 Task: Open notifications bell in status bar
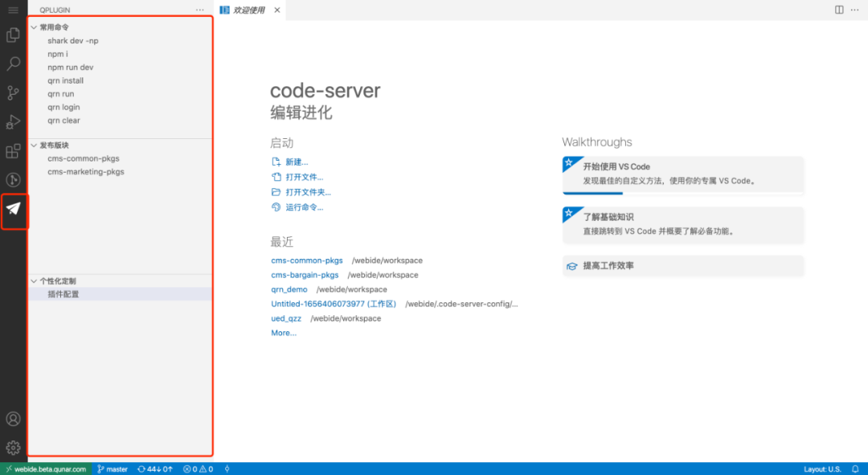[x=855, y=469]
